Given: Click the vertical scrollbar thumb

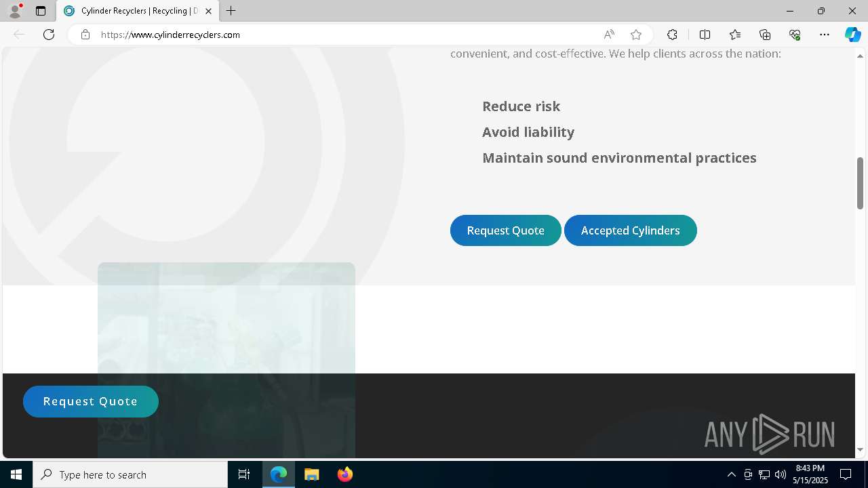Looking at the screenshot, I should (860, 183).
